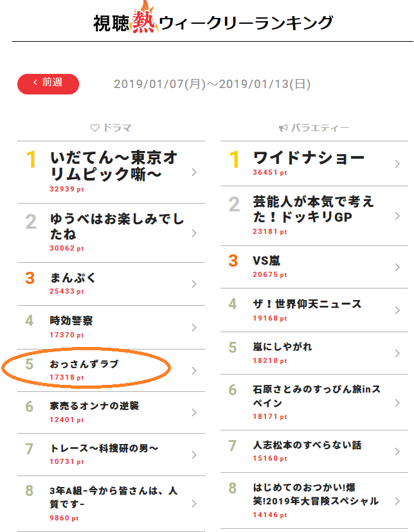Click the 視聴熱ウィークリーランキング page title
414x532 pixels.
coord(213,22)
